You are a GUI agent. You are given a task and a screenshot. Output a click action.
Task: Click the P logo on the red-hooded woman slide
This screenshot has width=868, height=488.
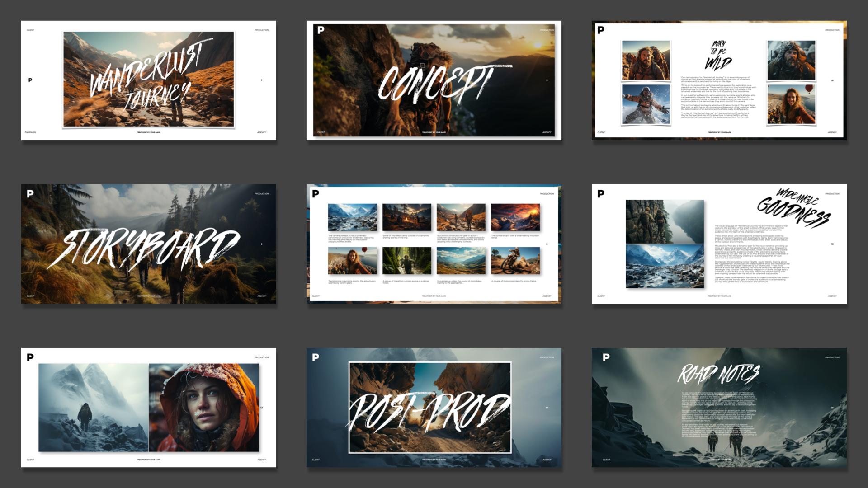coord(30,357)
